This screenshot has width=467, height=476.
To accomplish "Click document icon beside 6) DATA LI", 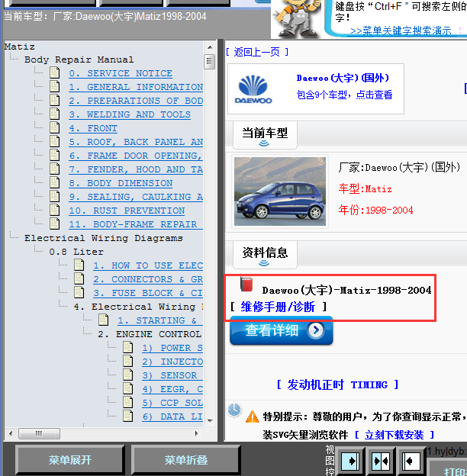I will (128, 416).
